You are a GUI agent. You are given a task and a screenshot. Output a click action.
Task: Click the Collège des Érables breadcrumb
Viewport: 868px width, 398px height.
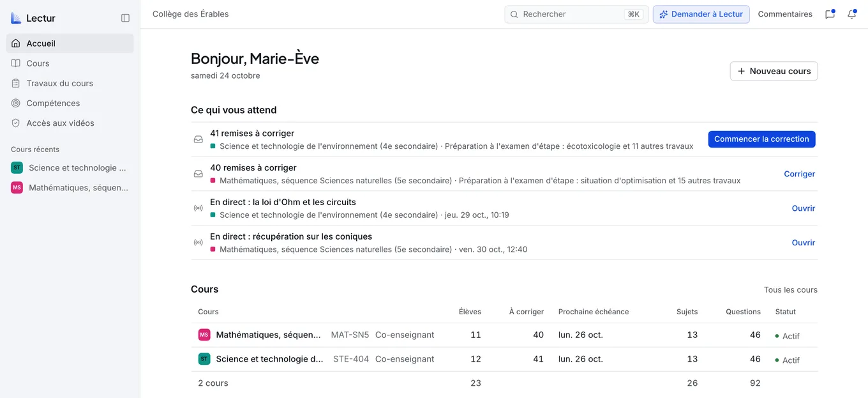click(190, 14)
